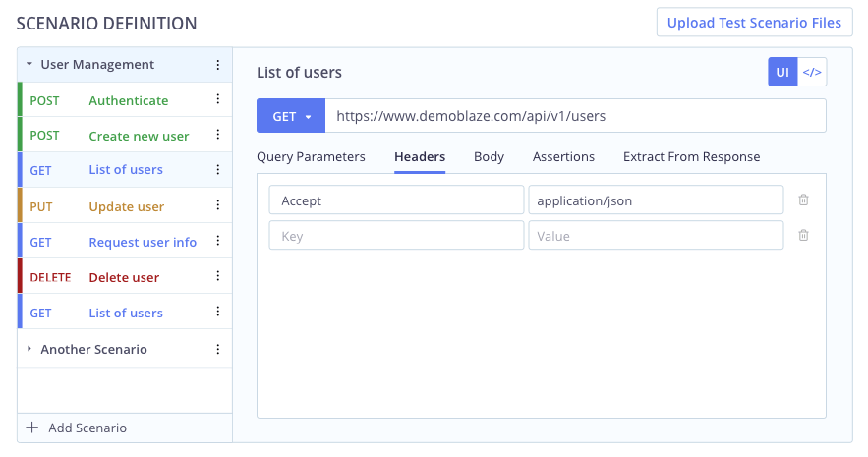
Task: Open the Query Parameters tab
Action: coord(311,157)
